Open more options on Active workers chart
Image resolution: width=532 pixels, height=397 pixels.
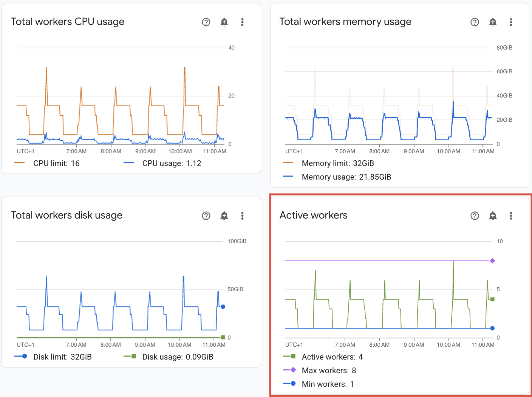click(511, 216)
